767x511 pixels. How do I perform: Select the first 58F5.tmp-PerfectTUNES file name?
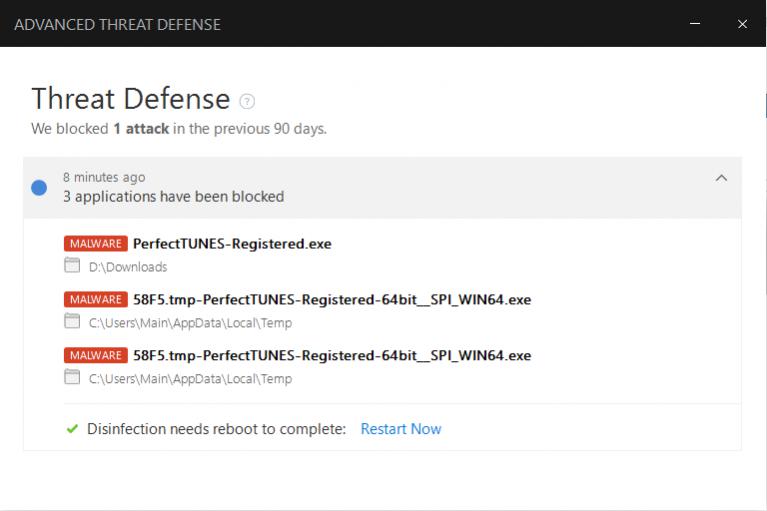[332, 299]
